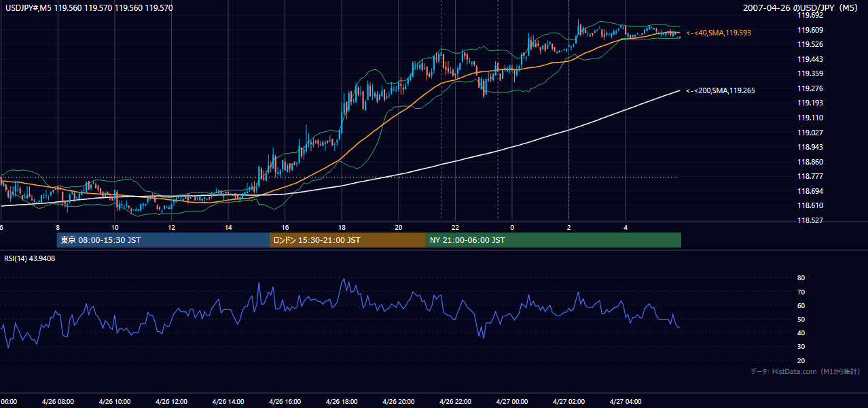Click price axis label 119.193

point(810,103)
